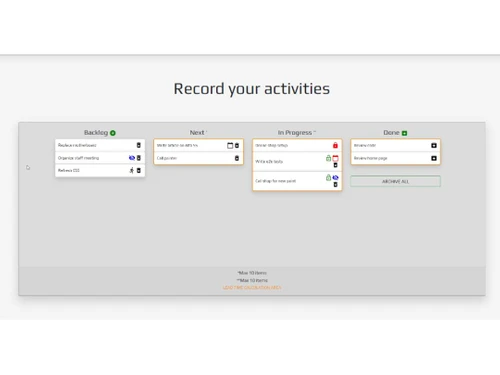
Task: Archive the first Done card
Action: click(x=434, y=145)
